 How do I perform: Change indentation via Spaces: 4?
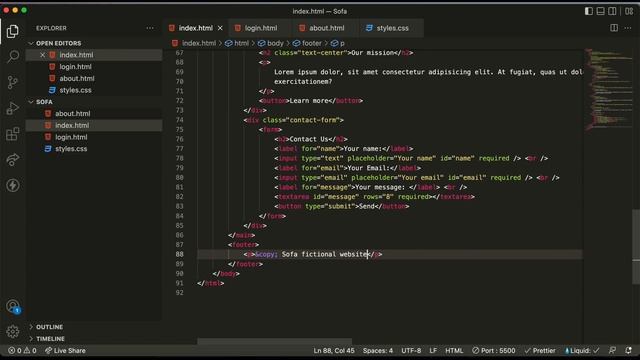(x=378, y=351)
